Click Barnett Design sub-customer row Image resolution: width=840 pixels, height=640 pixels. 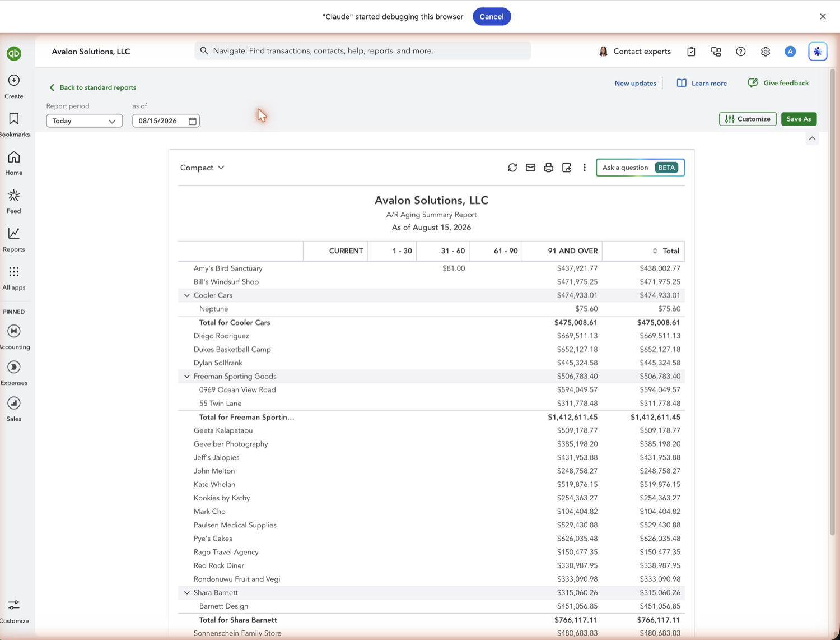tap(431, 606)
